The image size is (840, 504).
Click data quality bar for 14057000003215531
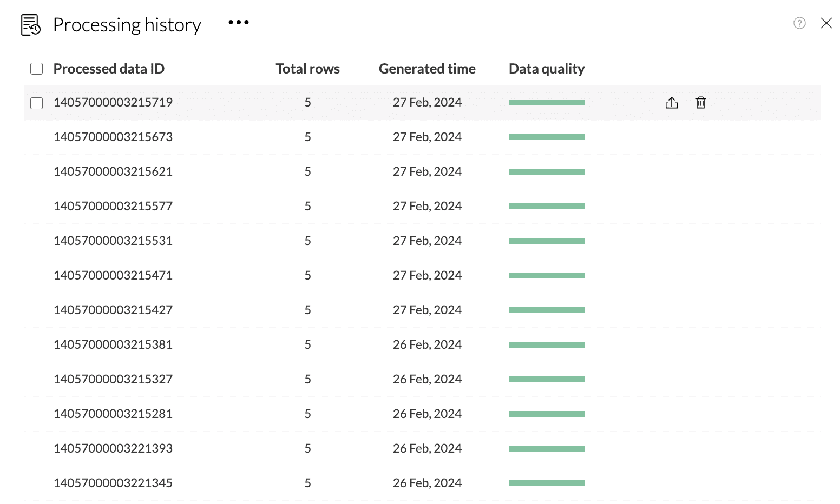[x=547, y=241]
